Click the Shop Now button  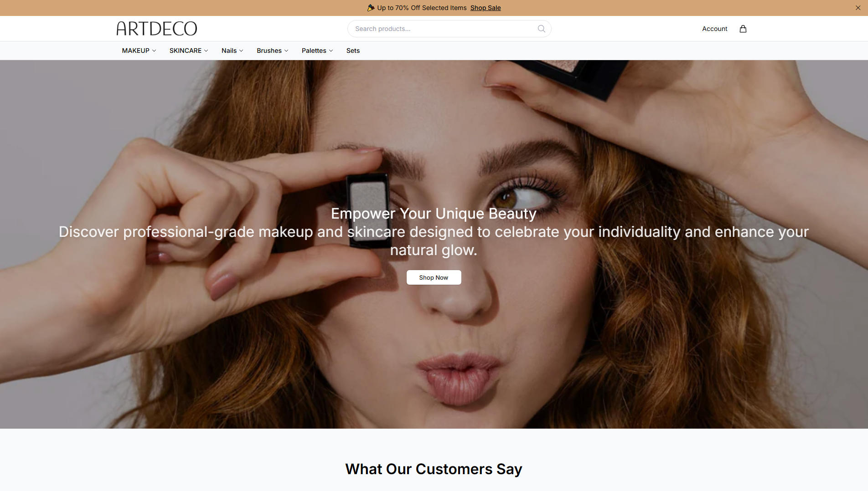[434, 277]
